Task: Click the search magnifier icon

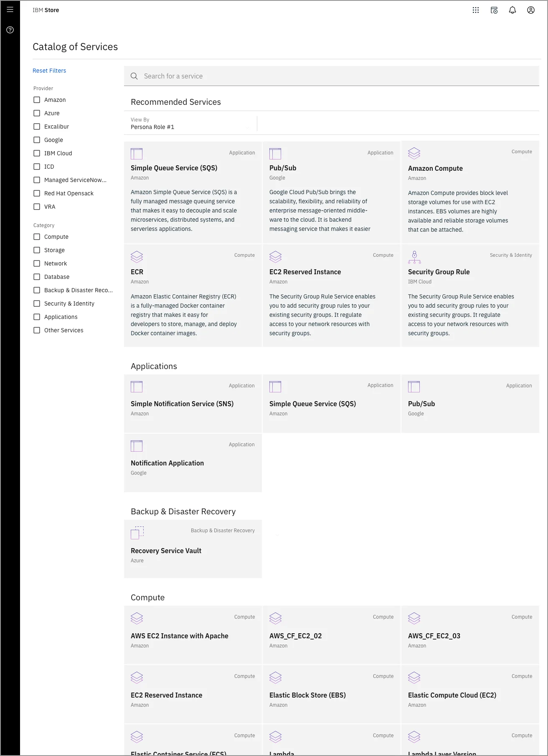Action: pos(134,76)
